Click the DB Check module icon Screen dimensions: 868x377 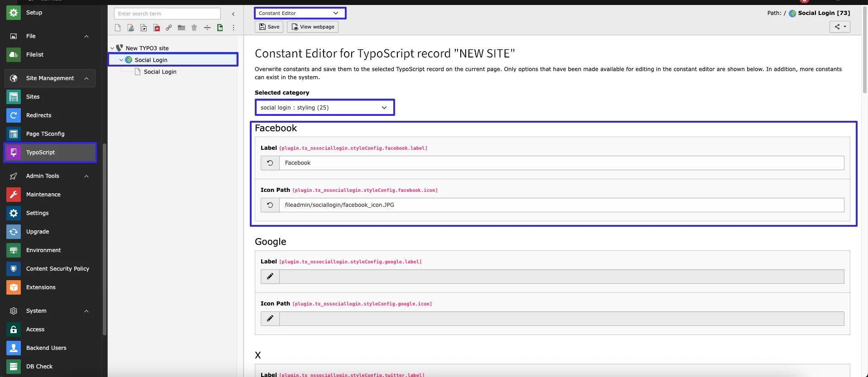tap(14, 367)
